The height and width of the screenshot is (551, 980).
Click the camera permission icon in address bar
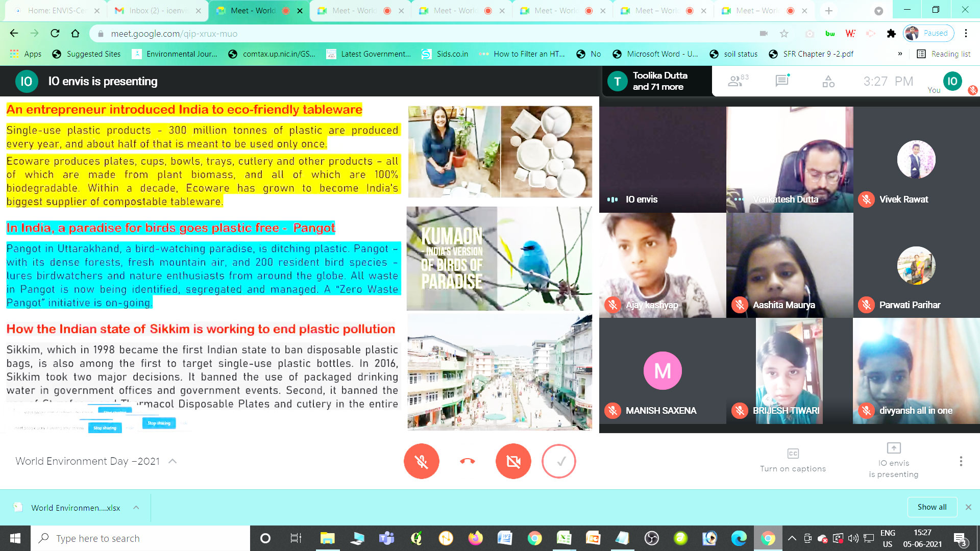(x=764, y=34)
